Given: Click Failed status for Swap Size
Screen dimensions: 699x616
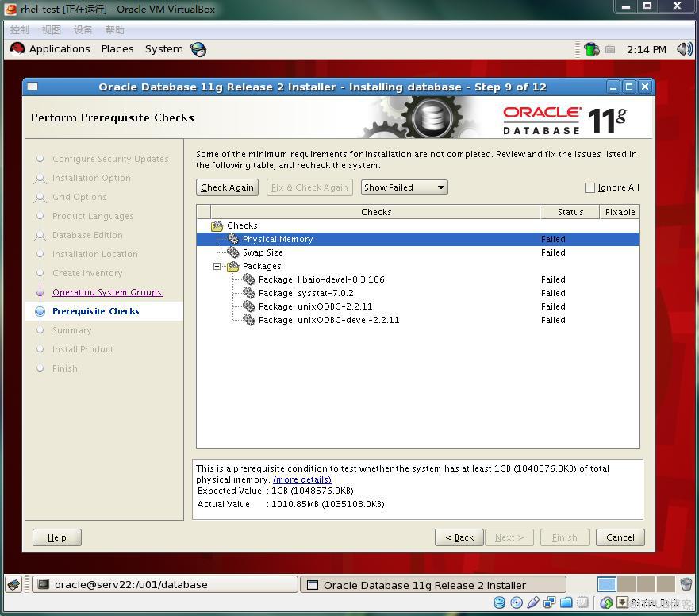Looking at the screenshot, I should click(553, 252).
